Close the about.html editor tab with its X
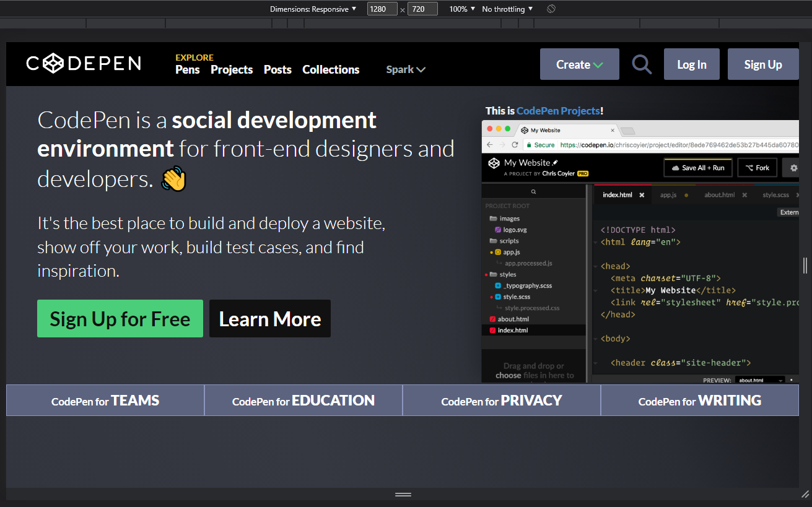Image resolution: width=812 pixels, height=507 pixels. pos(744,195)
